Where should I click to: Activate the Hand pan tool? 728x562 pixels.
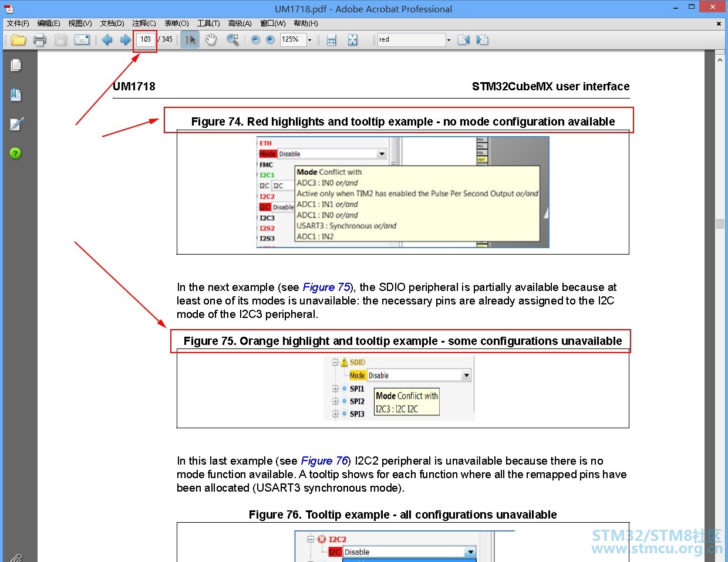211,40
